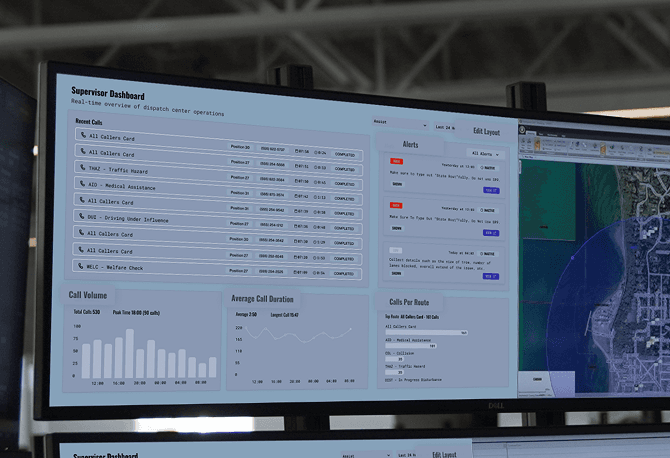Click COMPLETED status in the THAZ - Traffic Hazard row

[x=344, y=184]
